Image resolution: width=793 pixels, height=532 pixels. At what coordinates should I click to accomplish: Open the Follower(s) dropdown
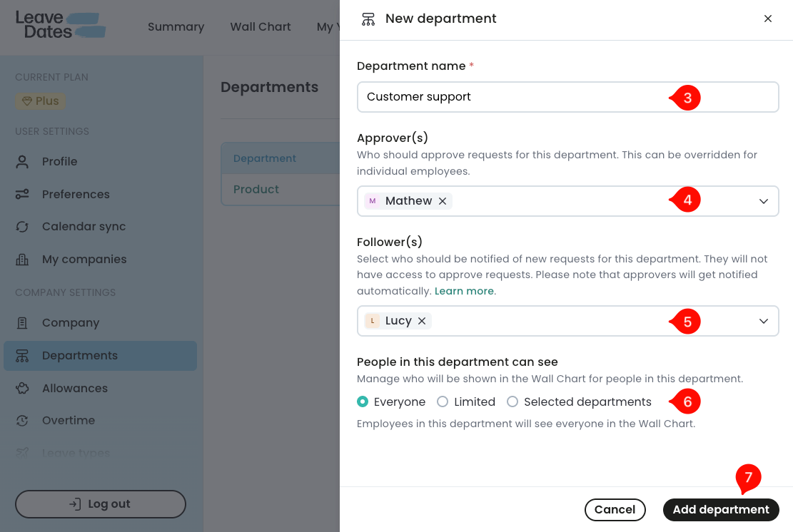(763, 321)
